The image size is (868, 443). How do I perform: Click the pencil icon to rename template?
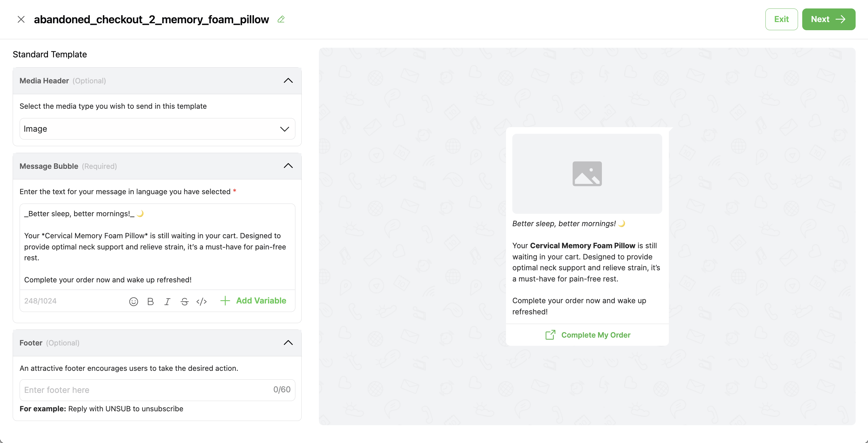281,20
